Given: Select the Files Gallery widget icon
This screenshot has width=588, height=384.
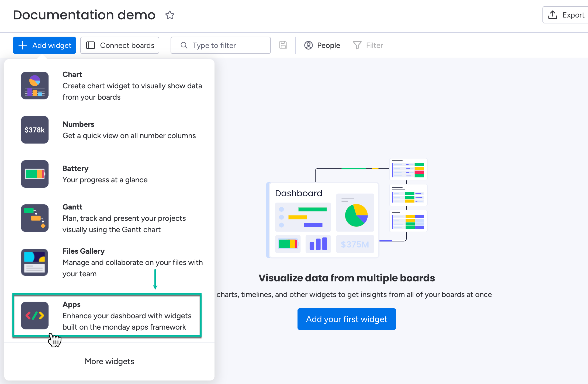Looking at the screenshot, I should tap(35, 262).
